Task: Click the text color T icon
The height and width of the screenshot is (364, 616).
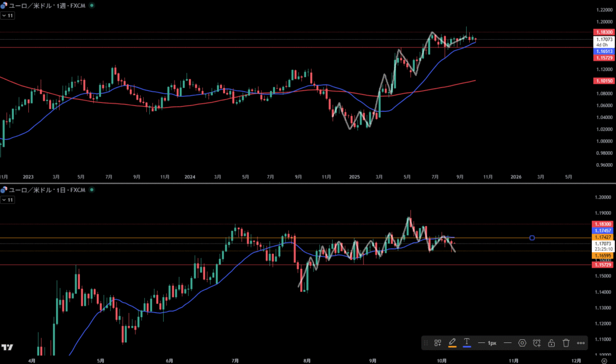Action: (466, 343)
